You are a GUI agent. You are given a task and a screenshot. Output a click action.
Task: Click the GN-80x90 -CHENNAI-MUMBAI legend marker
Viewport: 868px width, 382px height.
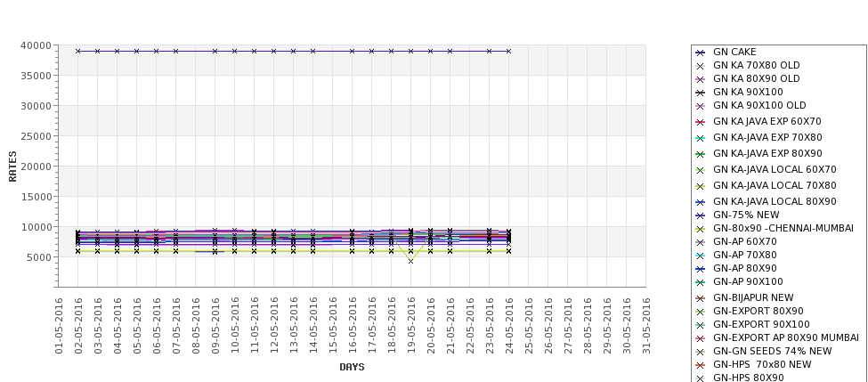[x=701, y=229]
